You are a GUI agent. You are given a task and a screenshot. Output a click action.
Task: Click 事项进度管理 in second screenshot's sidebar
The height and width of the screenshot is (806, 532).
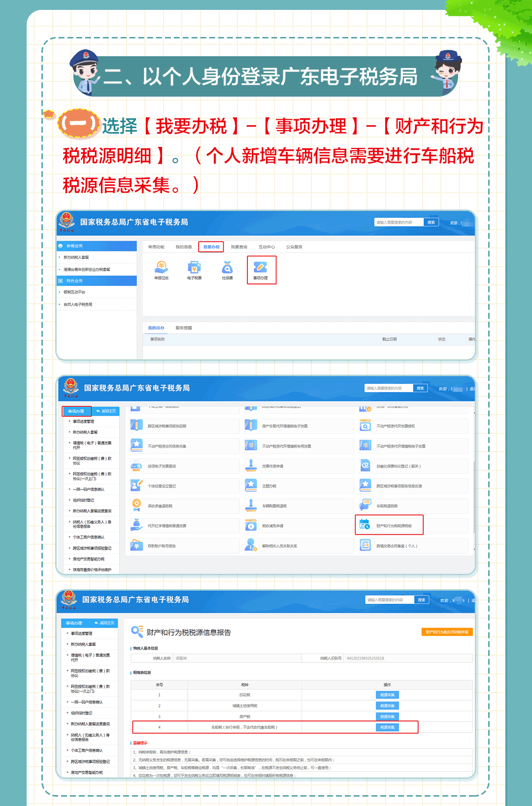pos(83,421)
